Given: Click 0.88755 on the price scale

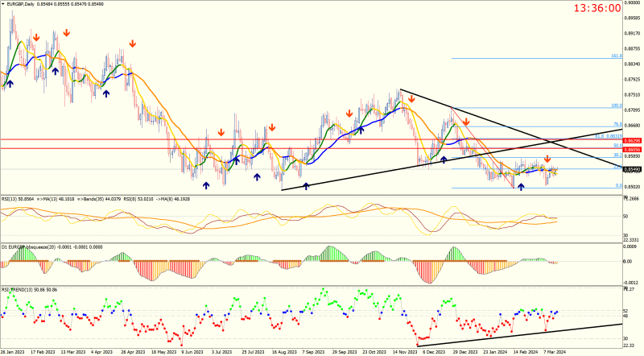Looking at the screenshot, I should 632,48.
